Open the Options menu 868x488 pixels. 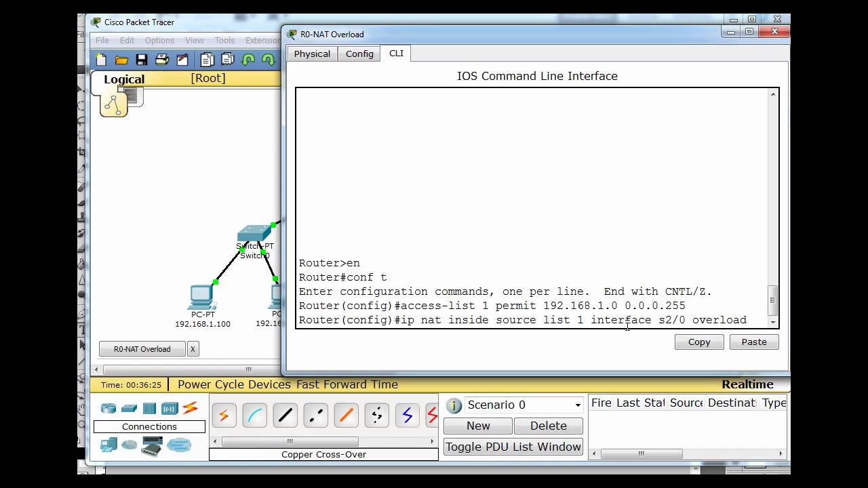coord(159,41)
